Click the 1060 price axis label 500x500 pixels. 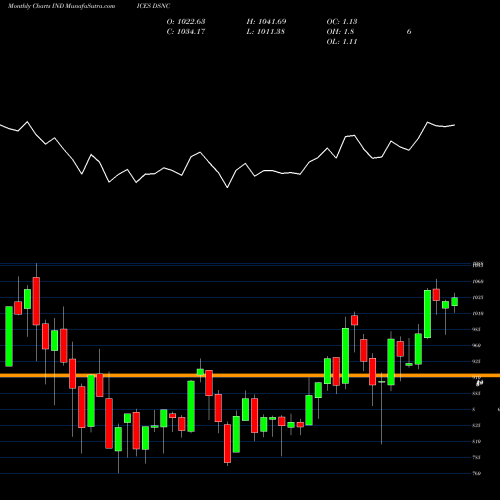(x=478, y=281)
